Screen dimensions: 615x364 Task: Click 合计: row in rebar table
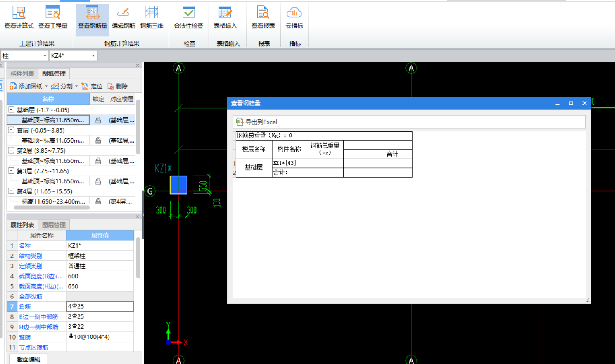[289, 173]
